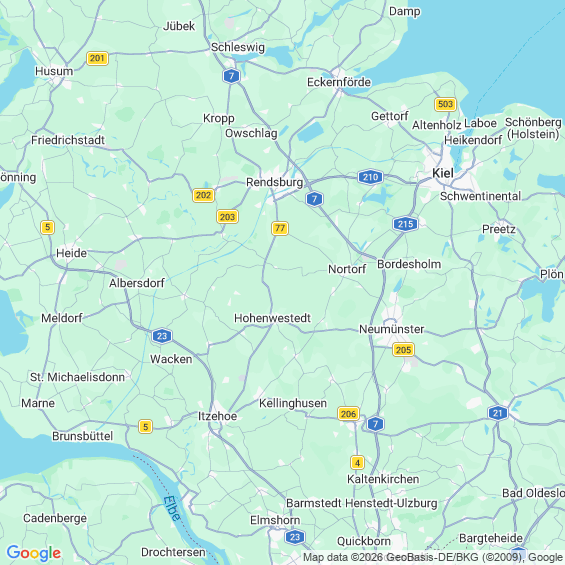Click the yellow 77 road shield
The width and height of the screenshot is (565, 565).
pyautogui.click(x=280, y=228)
